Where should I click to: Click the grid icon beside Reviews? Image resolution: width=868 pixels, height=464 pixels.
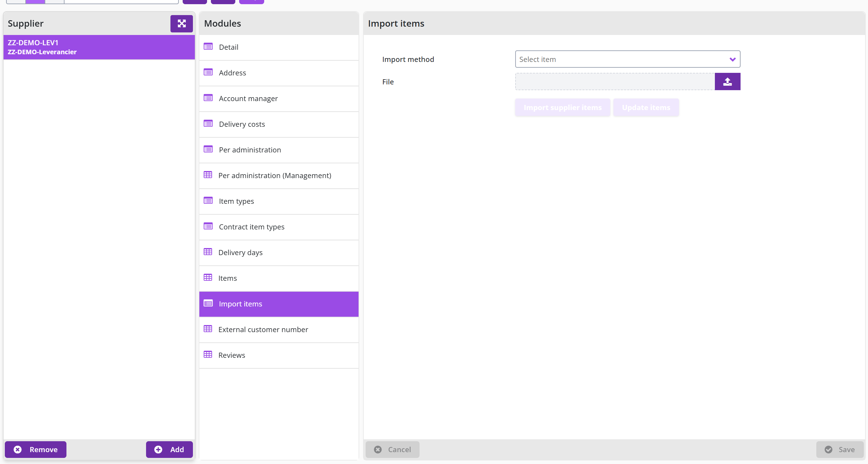pyautogui.click(x=208, y=355)
